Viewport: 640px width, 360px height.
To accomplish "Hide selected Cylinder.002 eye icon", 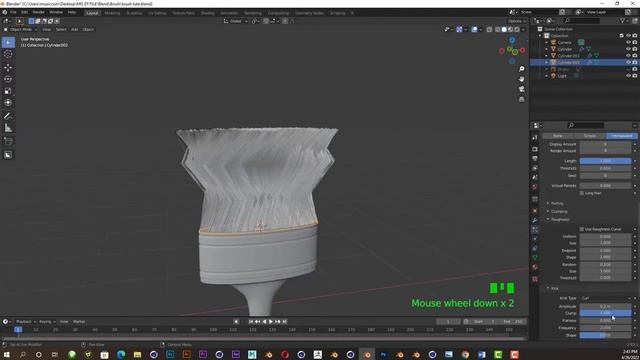I will coord(628,62).
